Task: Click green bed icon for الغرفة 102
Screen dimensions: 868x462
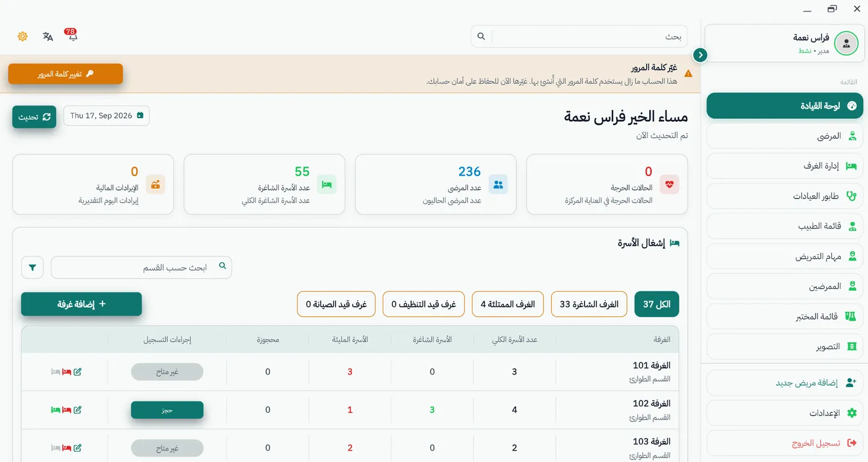Action: [x=55, y=410]
